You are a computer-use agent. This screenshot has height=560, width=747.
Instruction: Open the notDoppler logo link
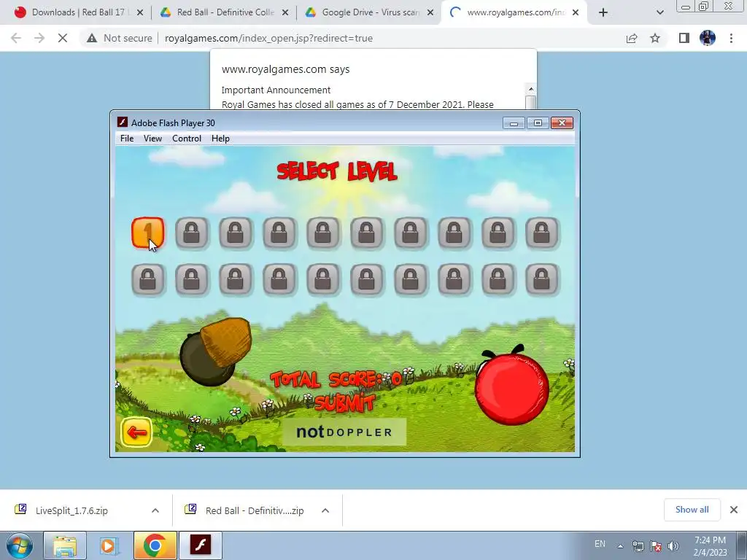pyautogui.click(x=344, y=432)
